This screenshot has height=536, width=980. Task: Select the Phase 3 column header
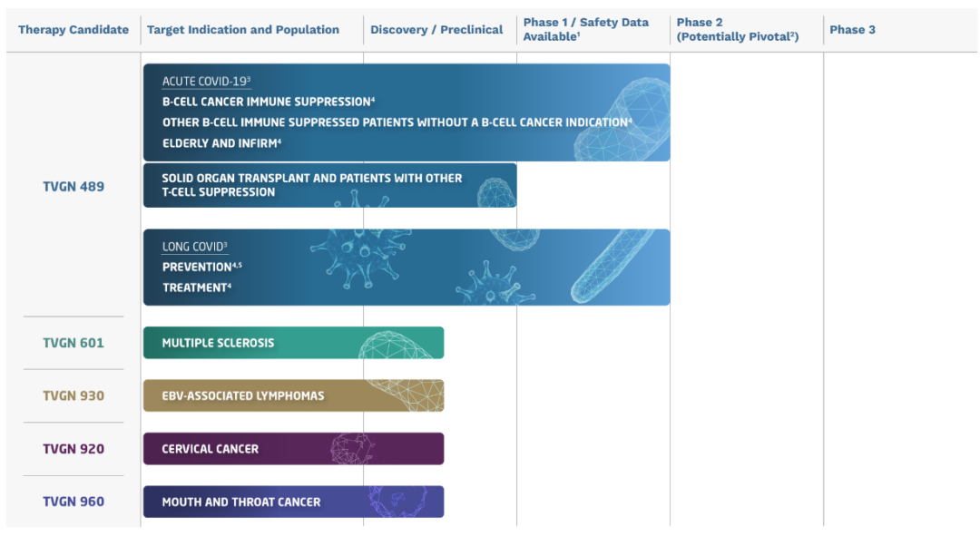pos(852,30)
